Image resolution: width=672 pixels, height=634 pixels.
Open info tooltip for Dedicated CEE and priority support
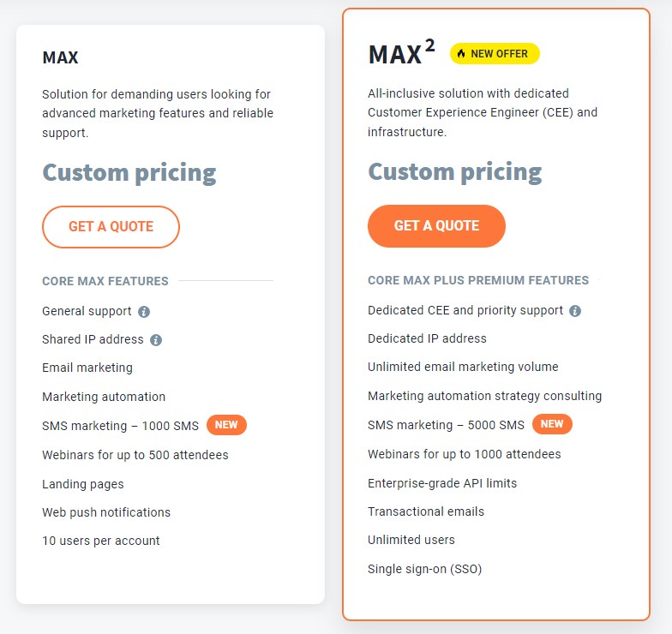tap(575, 311)
